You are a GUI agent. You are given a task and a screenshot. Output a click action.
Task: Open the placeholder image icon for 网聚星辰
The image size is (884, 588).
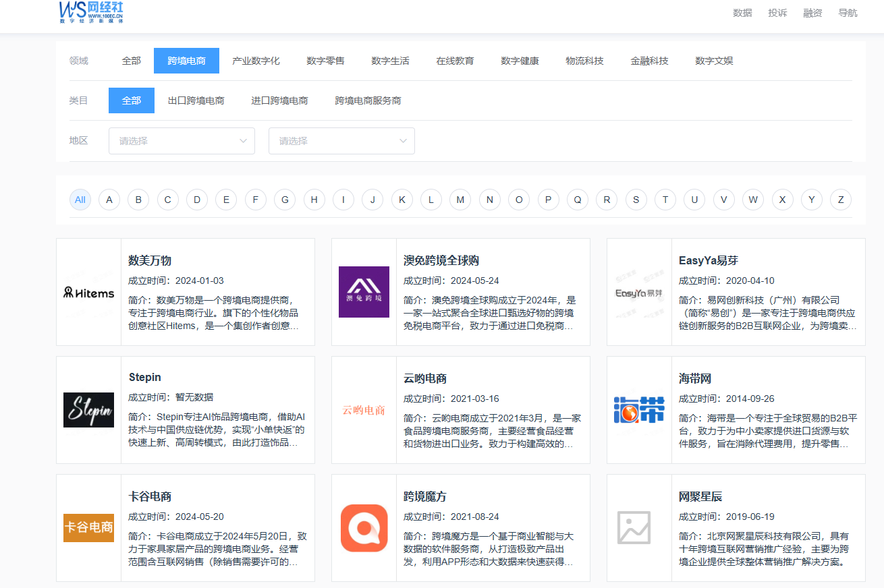coord(634,527)
